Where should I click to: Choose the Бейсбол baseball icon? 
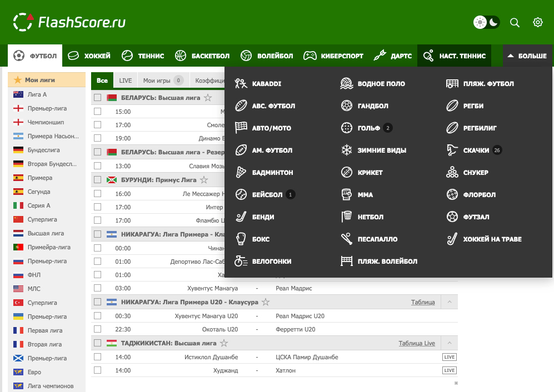(241, 194)
